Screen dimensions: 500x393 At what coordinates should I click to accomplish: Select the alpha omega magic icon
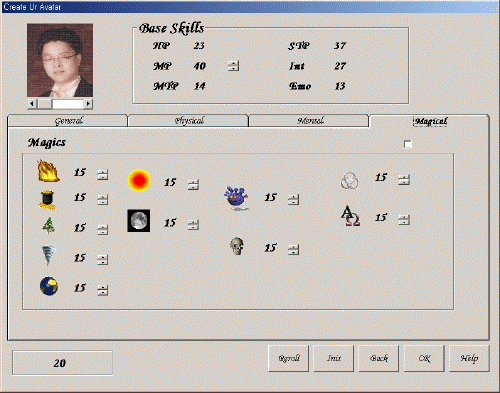point(350,216)
